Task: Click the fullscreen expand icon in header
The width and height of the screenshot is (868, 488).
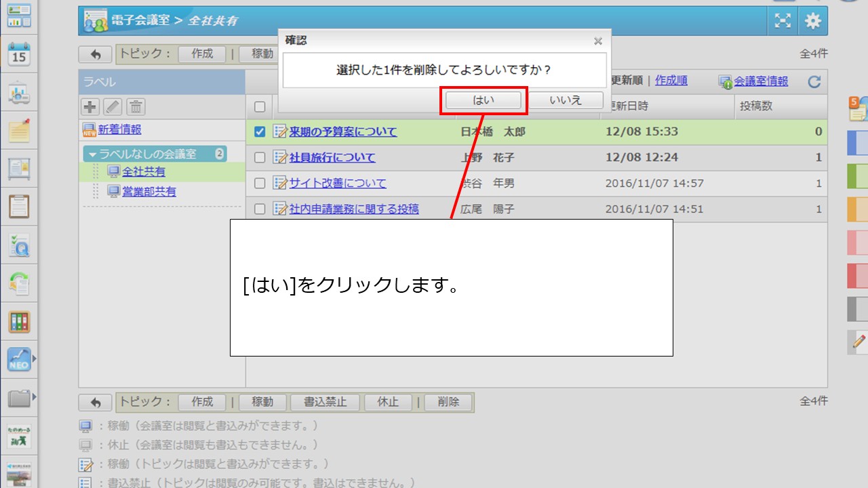Action: 783,21
